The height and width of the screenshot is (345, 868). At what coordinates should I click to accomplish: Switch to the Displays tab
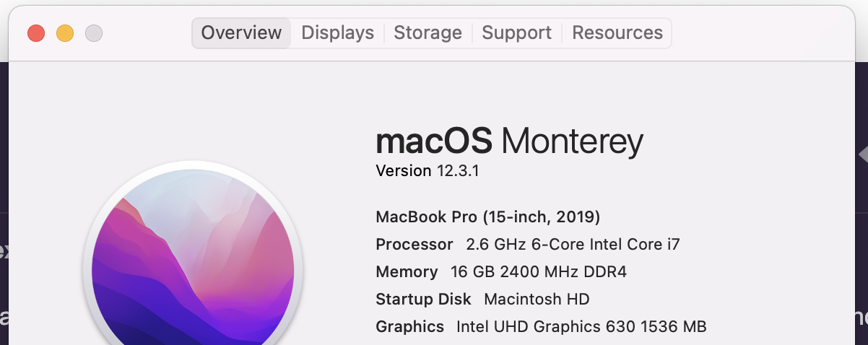tap(337, 33)
